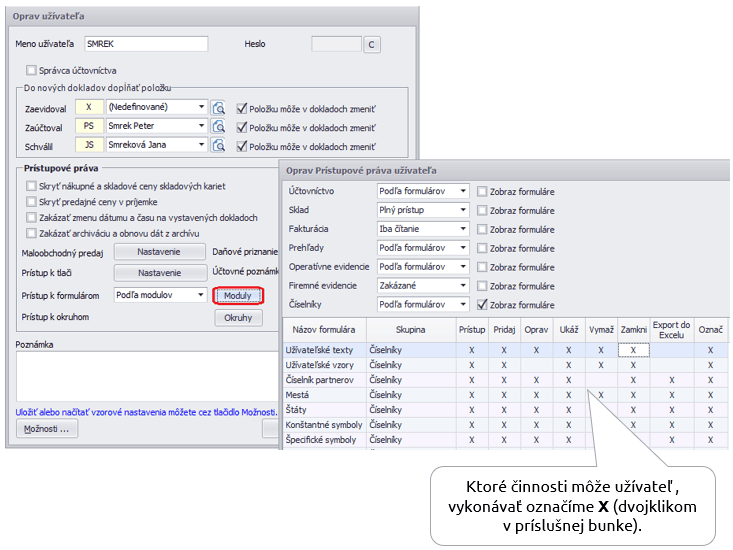Sort by Názov formulára column header
The width and height of the screenshot is (733, 550).
click(x=324, y=329)
